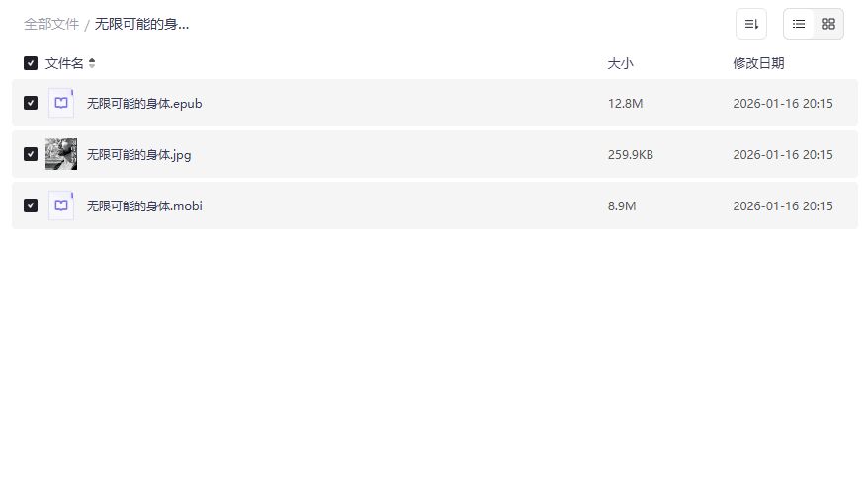The width and height of the screenshot is (868, 489).
Task: Sort files using the 文件名 arrow
Action: tap(92, 63)
